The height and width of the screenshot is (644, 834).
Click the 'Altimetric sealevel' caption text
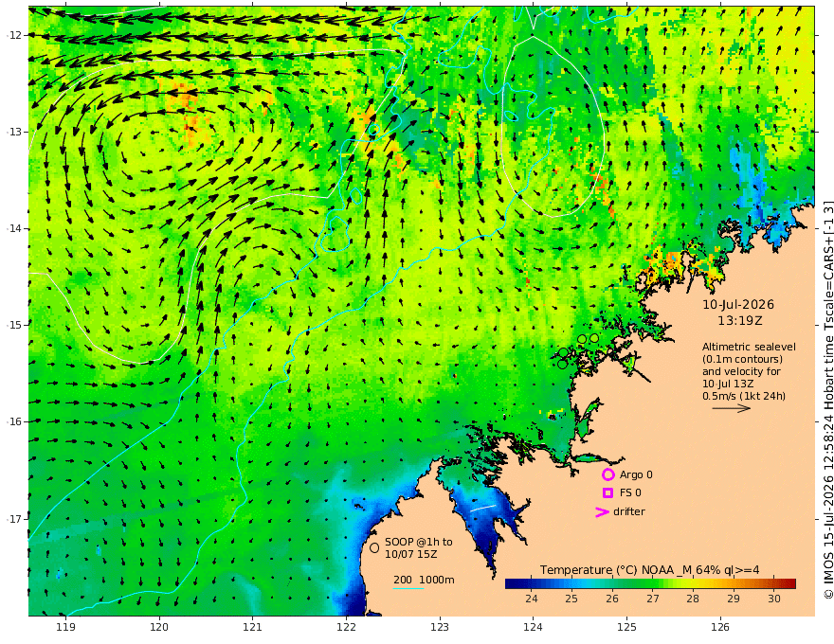749,347
